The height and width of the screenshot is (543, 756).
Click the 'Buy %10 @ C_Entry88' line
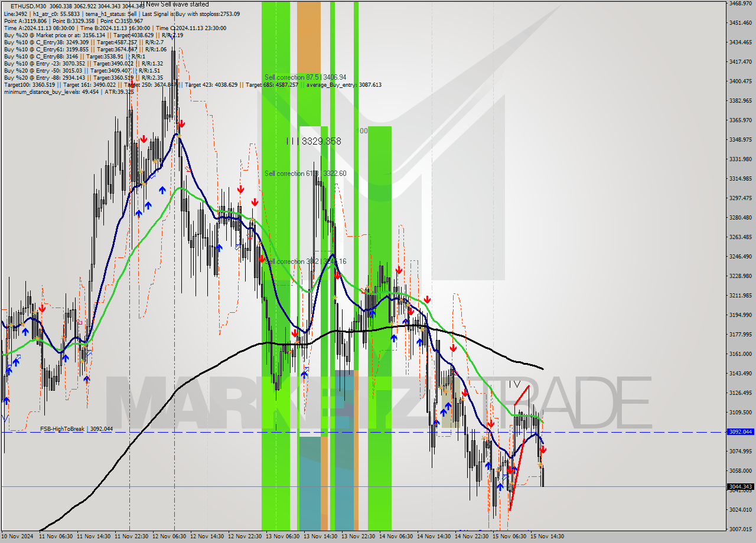(74, 56)
